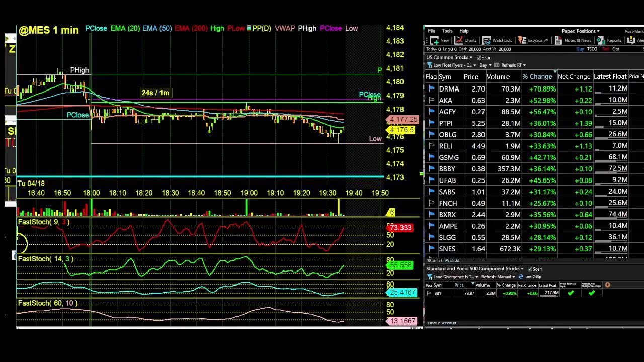Image resolution: width=644 pixels, height=362 pixels.
Task: Click the orange plus add-column icon
Action: [607, 285]
